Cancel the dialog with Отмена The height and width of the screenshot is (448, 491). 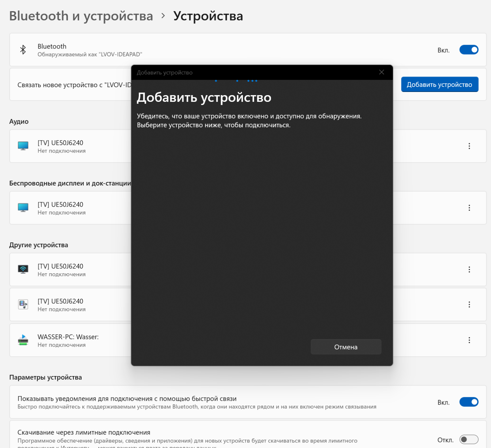[x=346, y=347]
